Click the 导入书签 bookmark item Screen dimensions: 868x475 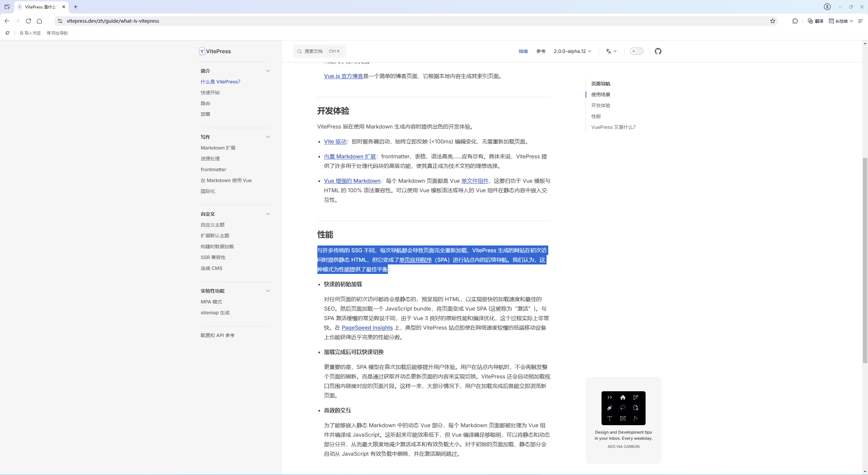click(30, 33)
